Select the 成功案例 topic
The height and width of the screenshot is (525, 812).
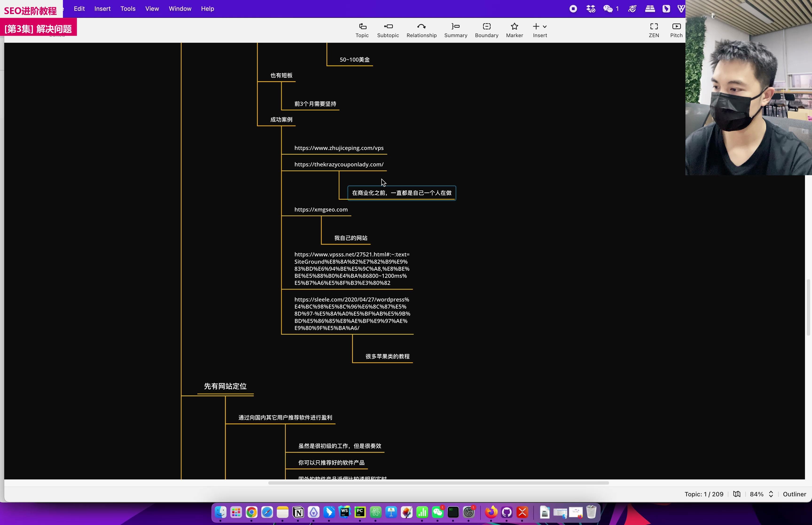click(x=281, y=120)
